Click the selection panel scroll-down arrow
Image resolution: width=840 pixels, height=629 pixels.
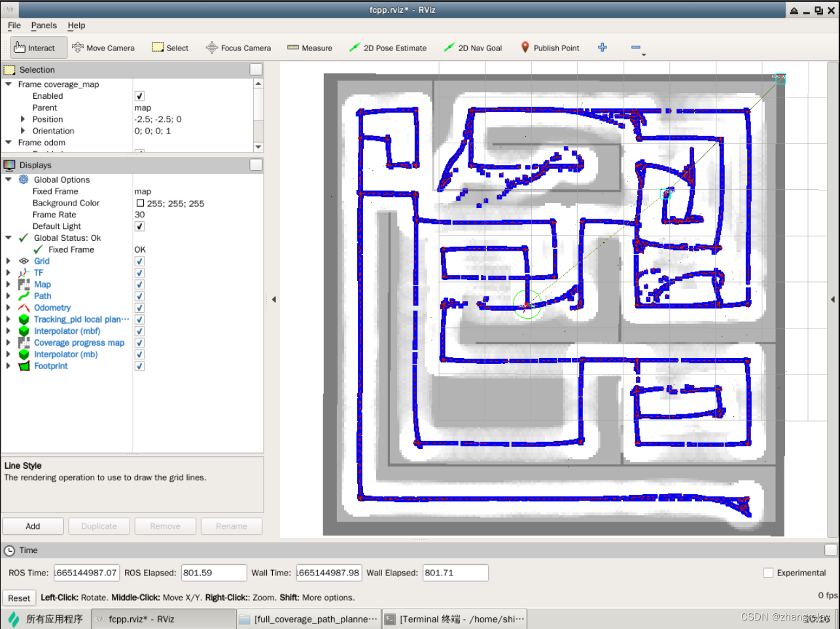pyautogui.click(x=258, y=147)
